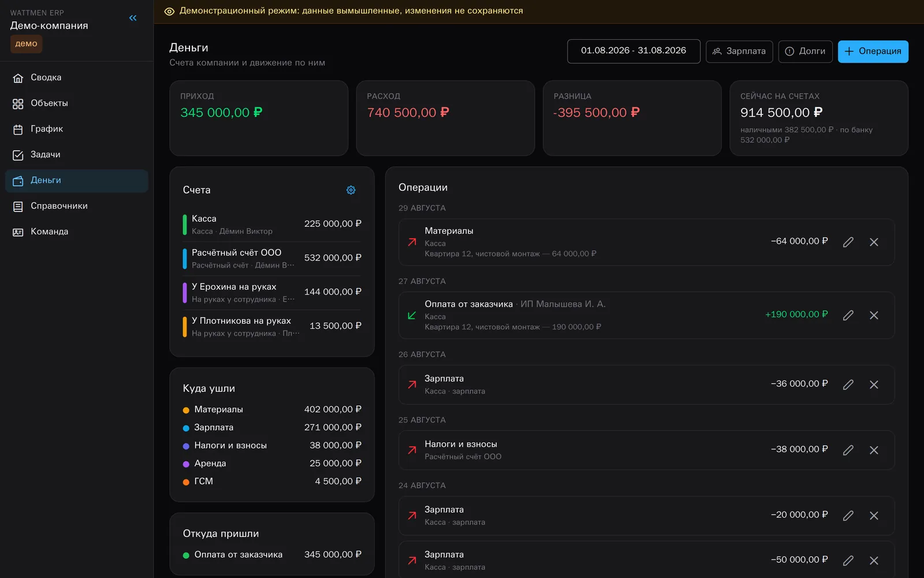Viewport: 924px width, 578px height.
Task: Open Сводка in the sidebar
Action: click(77, 77)
